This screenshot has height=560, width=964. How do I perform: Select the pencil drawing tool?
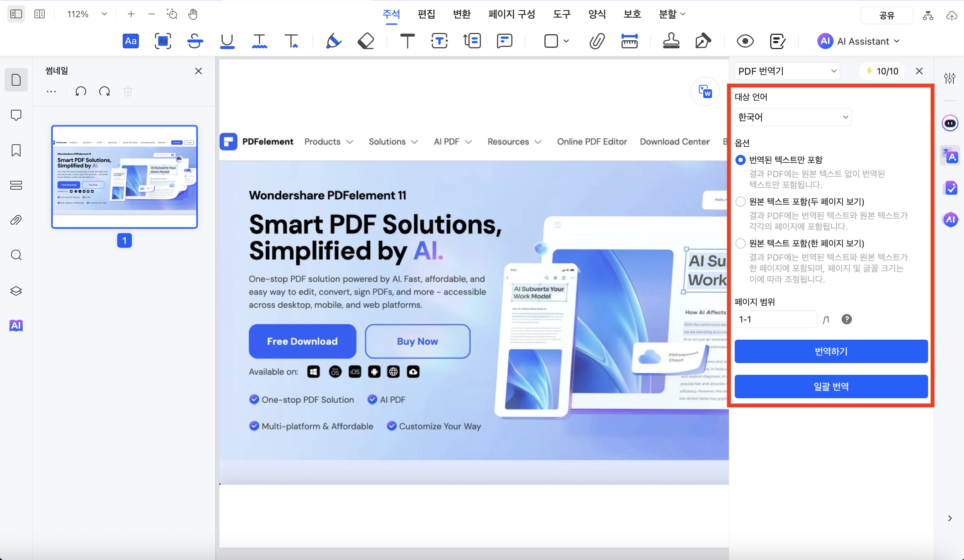tap(334, 41)
